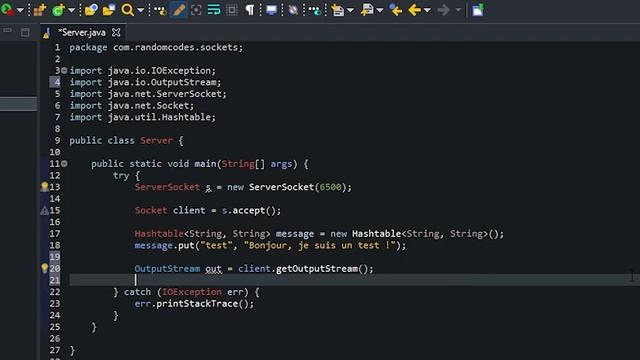Click 'import java.util.Hashtable;' line

142,117
